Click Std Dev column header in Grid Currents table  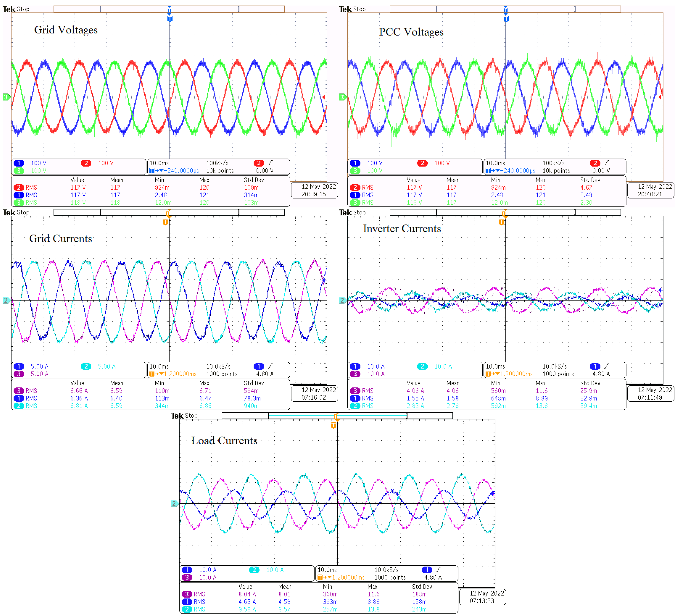point(254,383)
